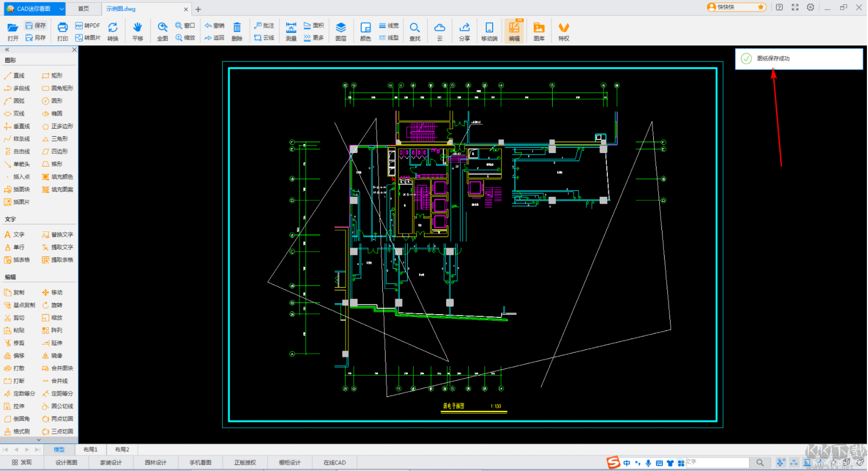Toggle Sogou input 中 language mode
Screen dimensions: 868x471
tap(627, 463)
